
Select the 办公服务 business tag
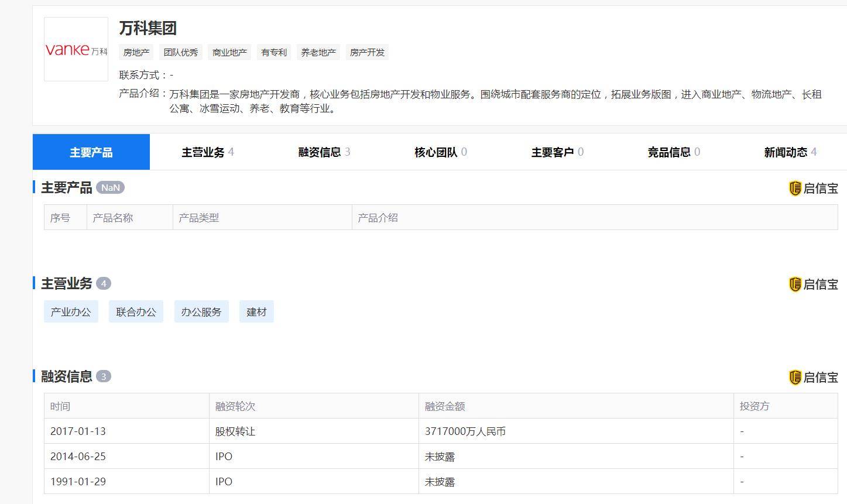pyautogui.click(x=201, y=312)
